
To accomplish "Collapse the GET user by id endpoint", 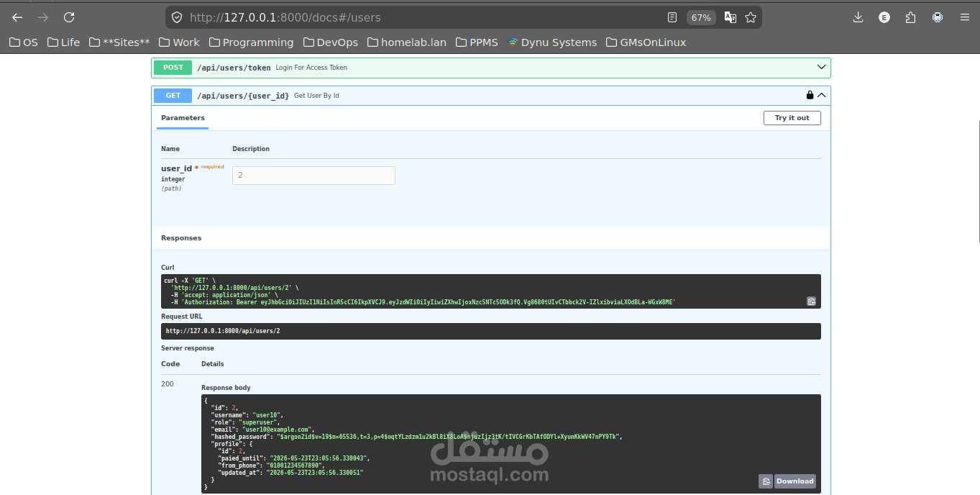I will tap(821, 95).
